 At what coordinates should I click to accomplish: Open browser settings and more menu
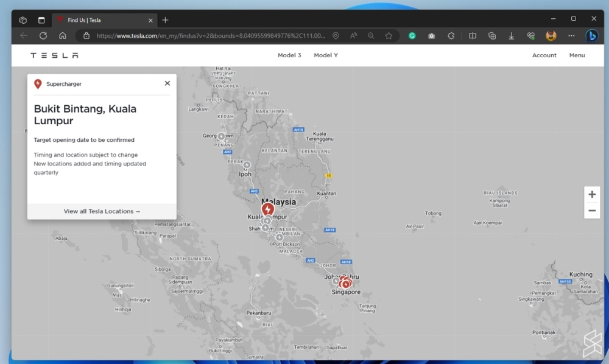pos(571,36)
